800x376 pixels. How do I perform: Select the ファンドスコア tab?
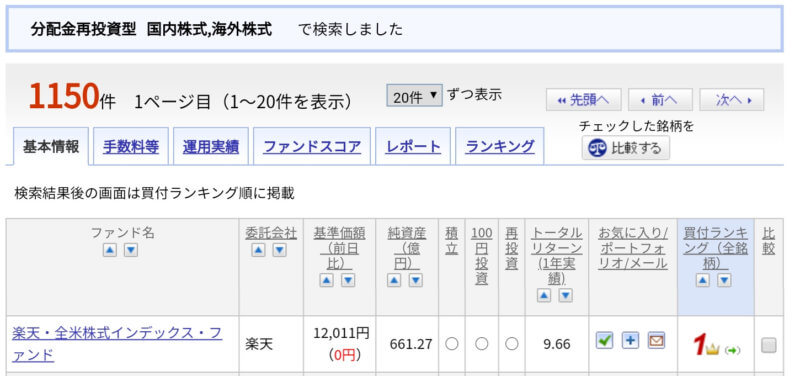[x=312, y=147]
